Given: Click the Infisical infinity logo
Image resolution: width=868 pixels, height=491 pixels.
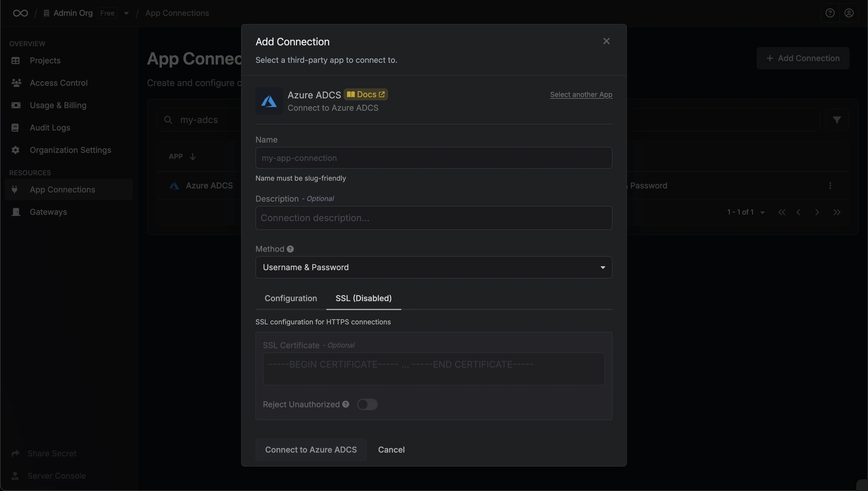Looking at the screenshot, I should [21, 13].
